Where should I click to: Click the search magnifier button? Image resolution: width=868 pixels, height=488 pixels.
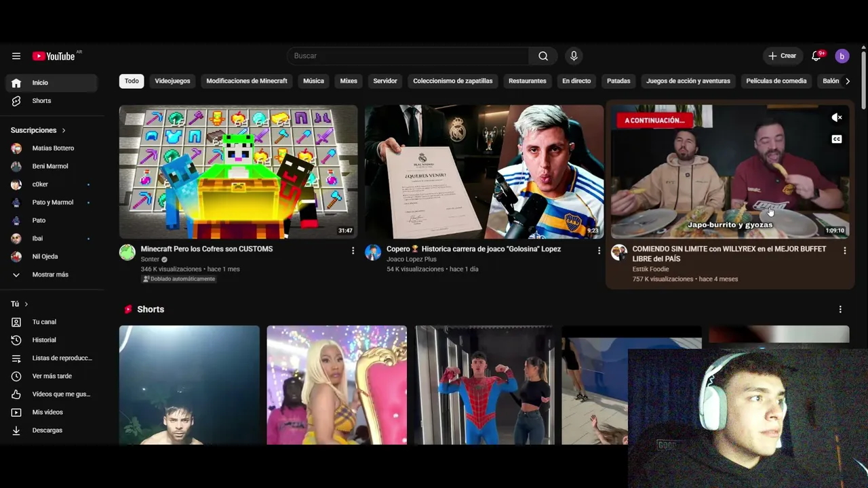pos(543,56)
